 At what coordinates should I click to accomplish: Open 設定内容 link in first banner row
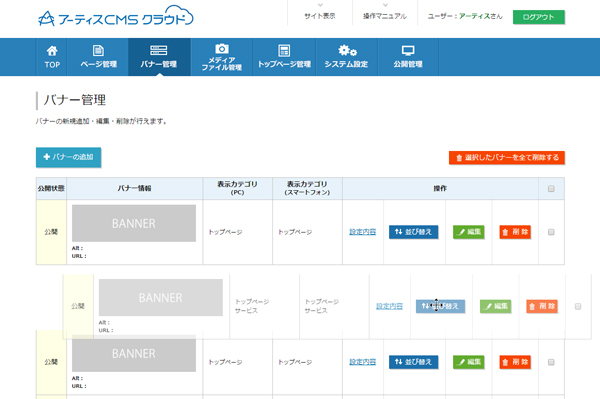click(x=362, y=232)
